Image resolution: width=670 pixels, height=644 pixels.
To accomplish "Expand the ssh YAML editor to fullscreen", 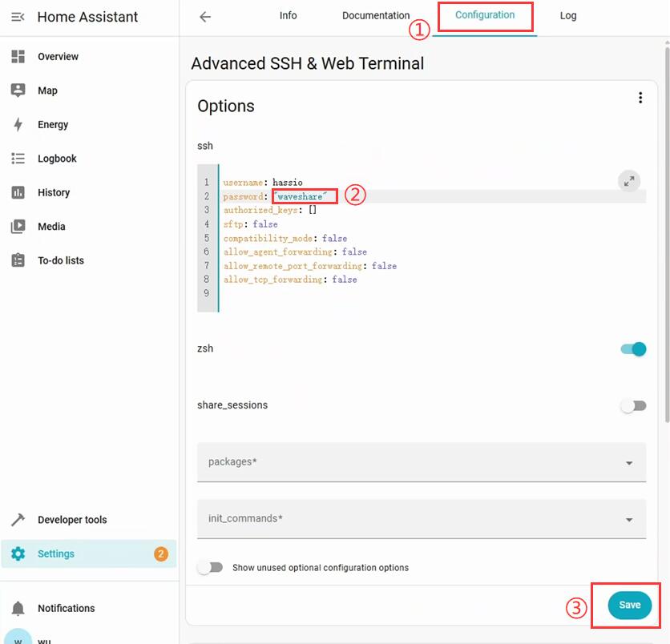I will (x=630, y=181).
